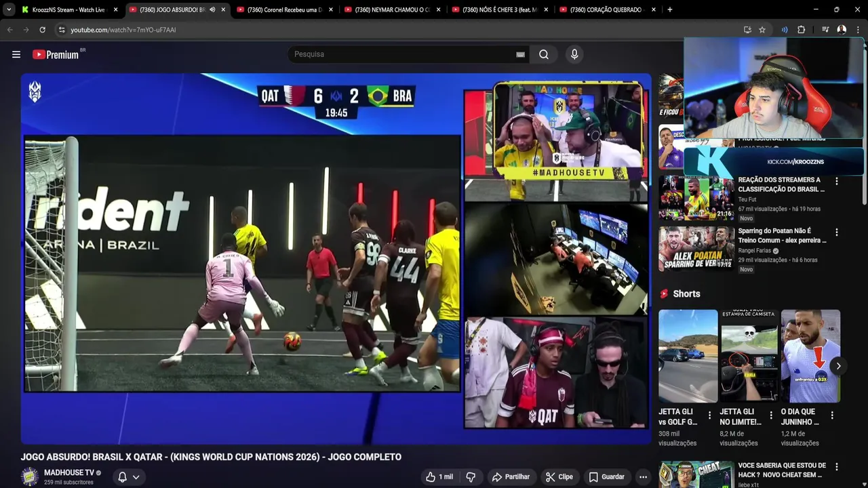Open options for JETTA GLI NO LIMITE short
The height and width of the screenshot is (488, 868).
771,415
